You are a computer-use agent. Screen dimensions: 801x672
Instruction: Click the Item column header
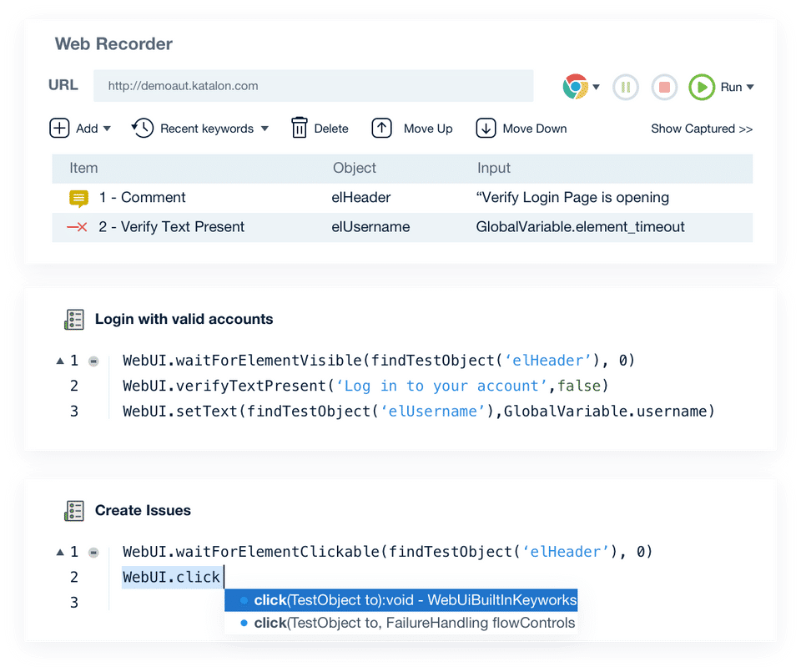coord(83,168)
